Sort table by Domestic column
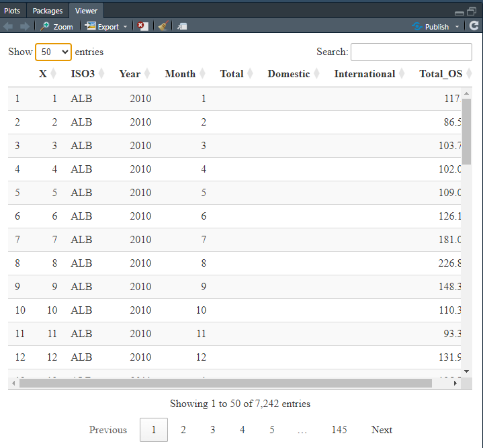This screenshot has height=448, width=483. click(294, 74)
